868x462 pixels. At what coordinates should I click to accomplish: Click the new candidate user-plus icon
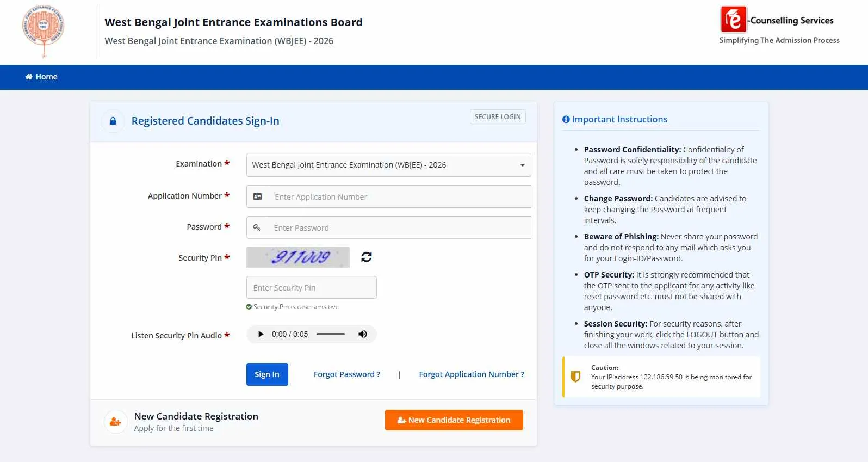[115, 422]
